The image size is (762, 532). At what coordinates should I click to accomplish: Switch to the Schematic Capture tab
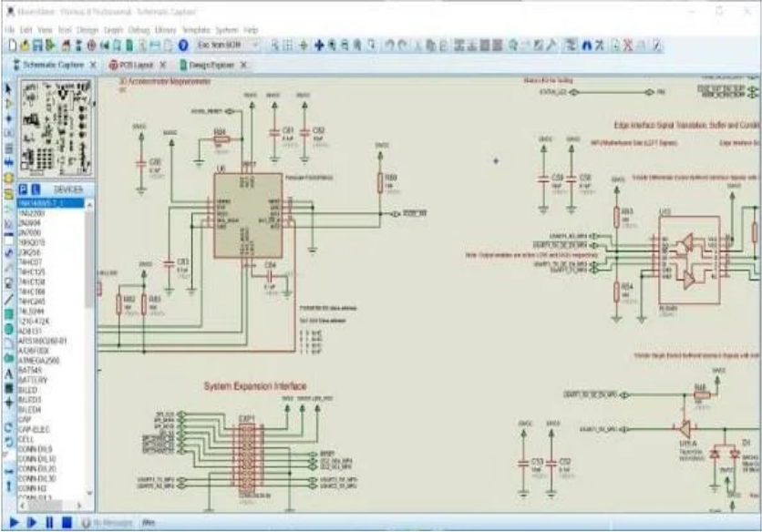(54, 65)
